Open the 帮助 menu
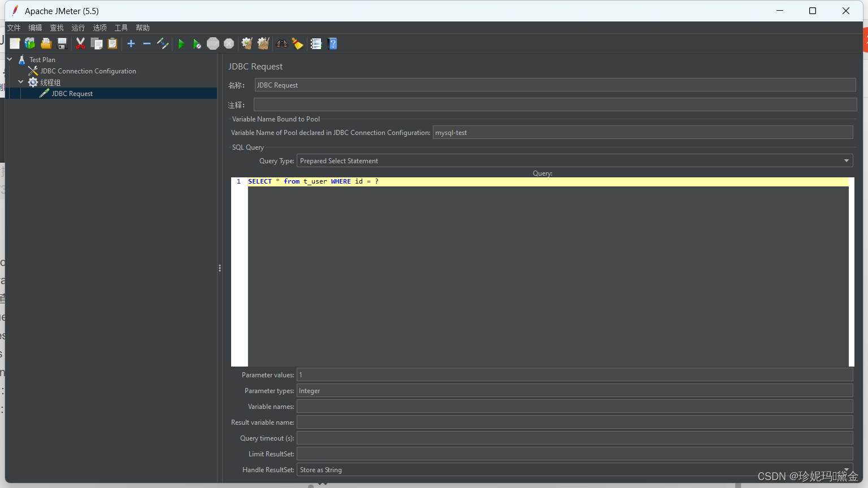This screenshot has width=868, height=488. 143,28
